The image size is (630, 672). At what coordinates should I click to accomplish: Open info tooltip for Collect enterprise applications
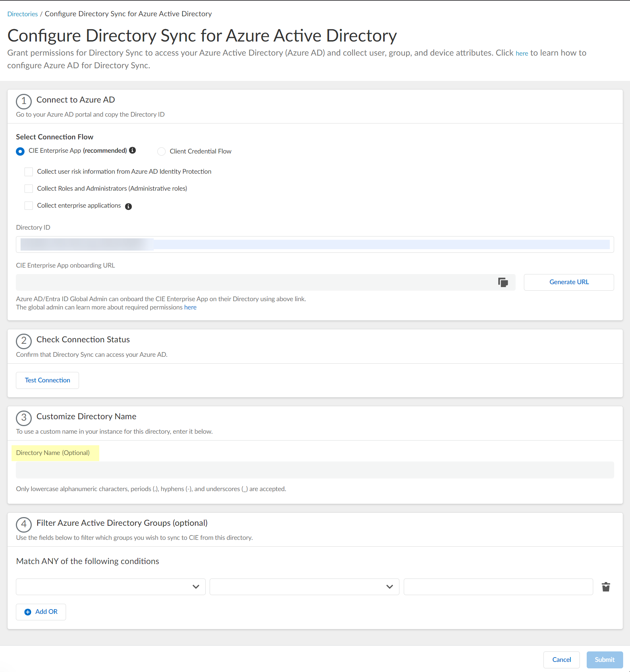[x=128, y=206]
